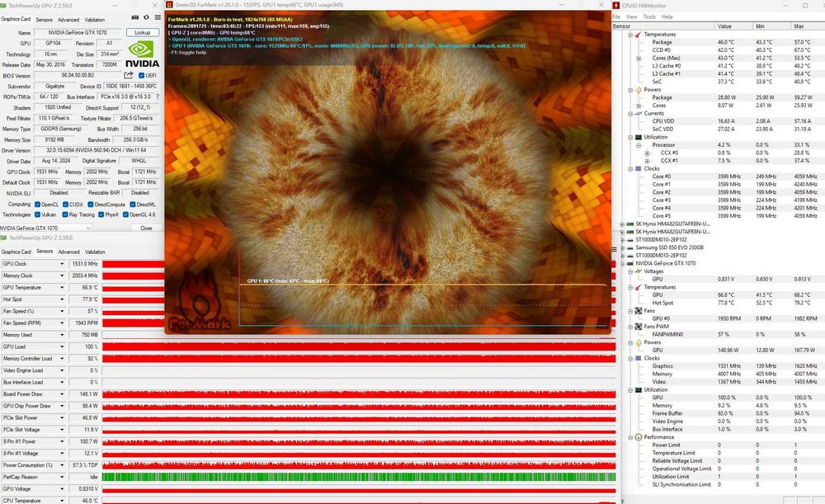This screenshot has height=504, width=825.
Task: Open the PerfCap Reason sensor dropdown arrow
Action: (62, 477)
